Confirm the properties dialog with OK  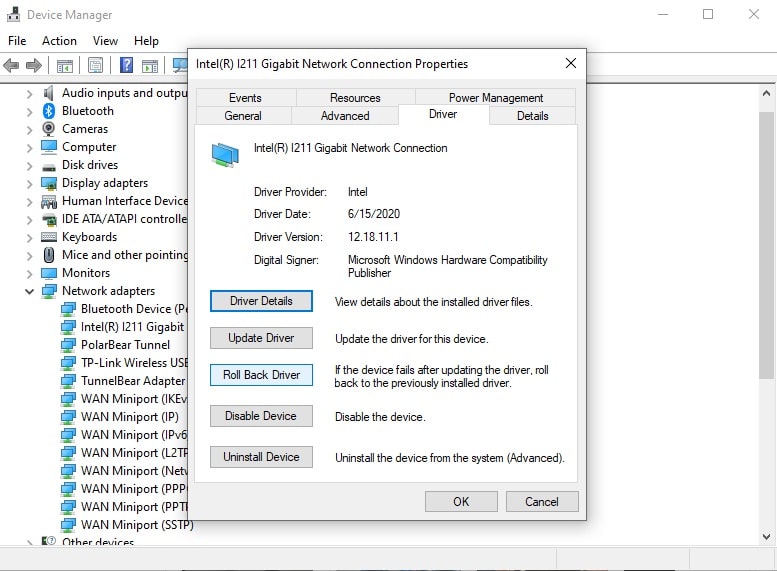[461, 502]
